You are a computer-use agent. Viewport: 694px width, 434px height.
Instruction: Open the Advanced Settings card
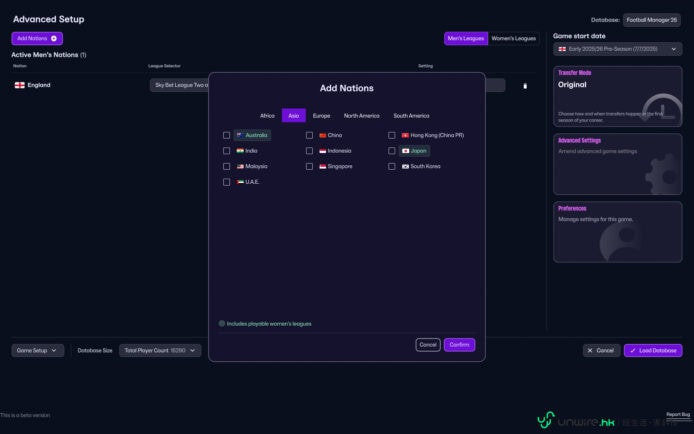pos(617,164)
